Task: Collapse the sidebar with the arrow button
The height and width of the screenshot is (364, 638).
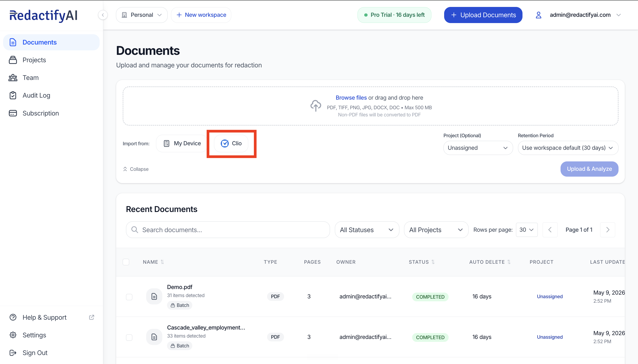Action: tap(103, 15)
